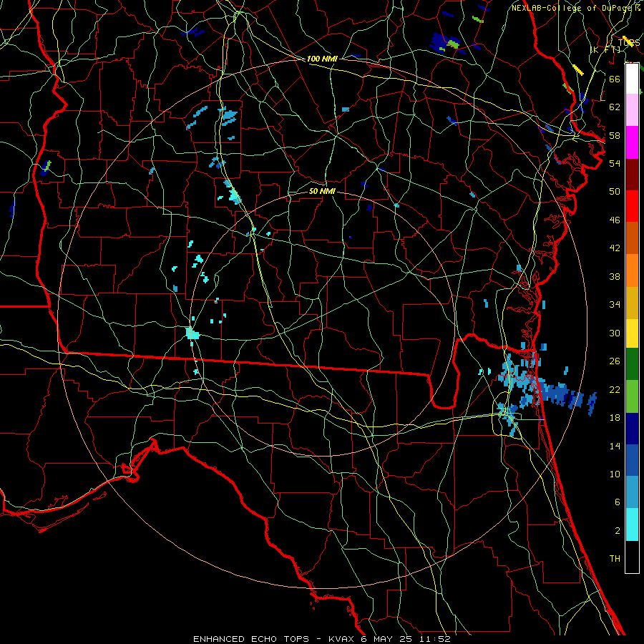Click the '54' scale label

(615, 163)
